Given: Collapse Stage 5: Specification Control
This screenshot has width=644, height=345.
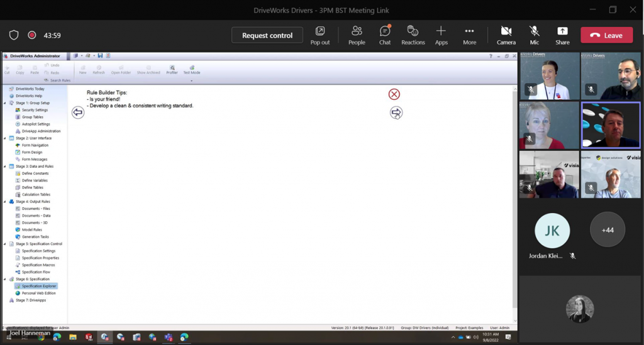Looking at the screenshot, I should coord(5,244).
